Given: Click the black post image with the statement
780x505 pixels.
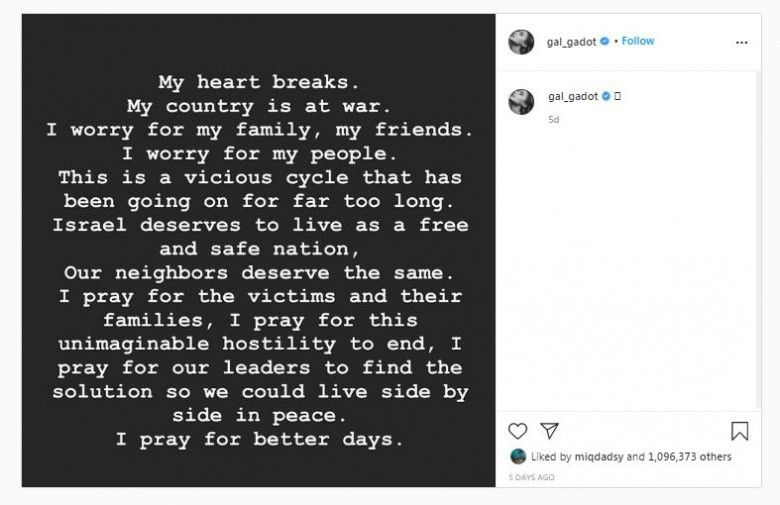Looking at the screenshot, I should point(258,250).
